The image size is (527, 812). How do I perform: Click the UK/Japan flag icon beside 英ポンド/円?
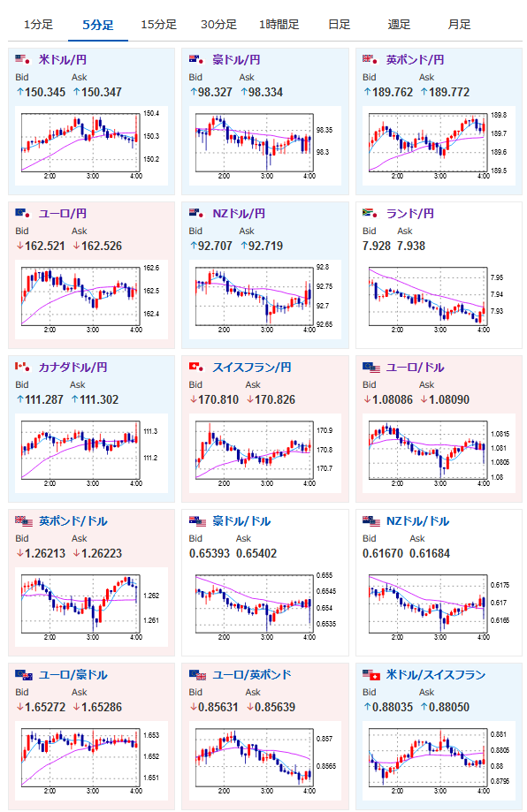click(x=370, y=59)
